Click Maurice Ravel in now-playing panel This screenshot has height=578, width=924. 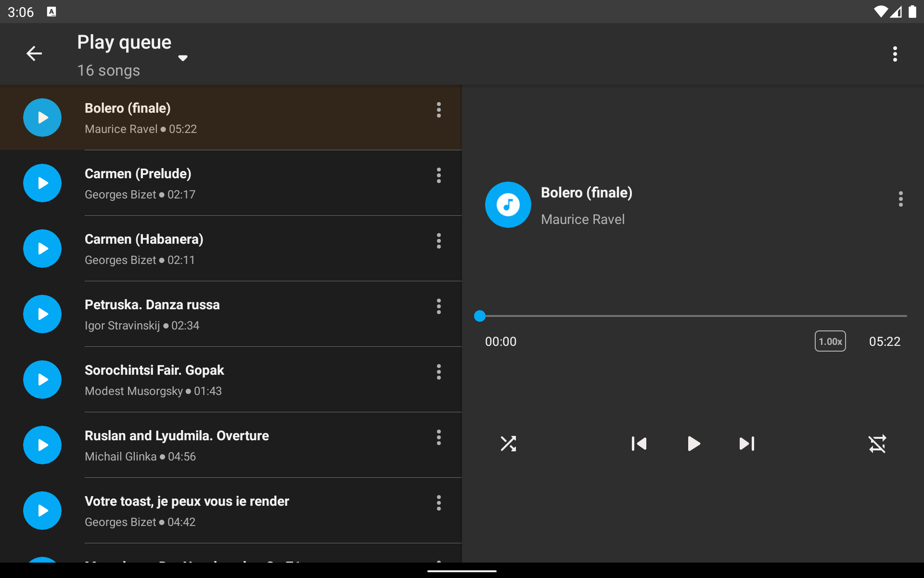click(583, 220)
